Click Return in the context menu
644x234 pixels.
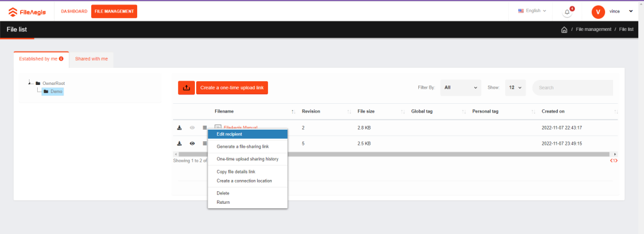247,202
